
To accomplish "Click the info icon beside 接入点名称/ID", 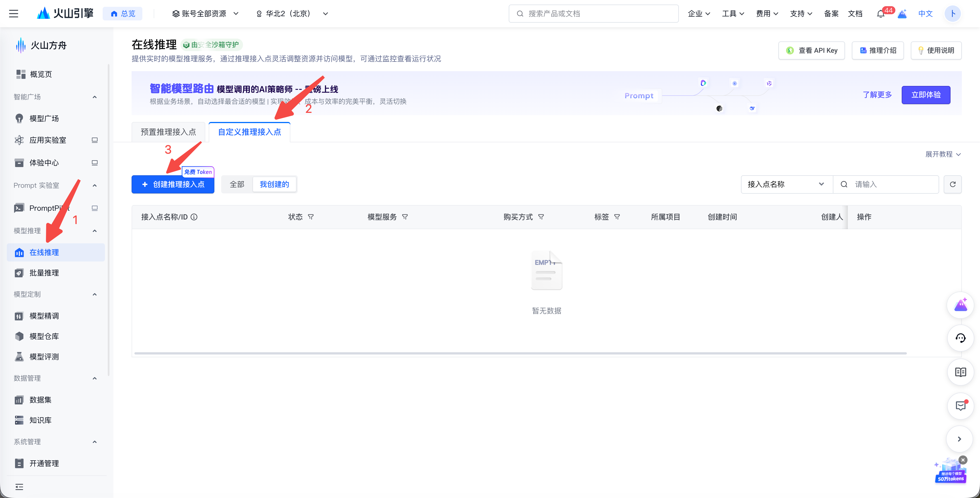I will point(194,217).
